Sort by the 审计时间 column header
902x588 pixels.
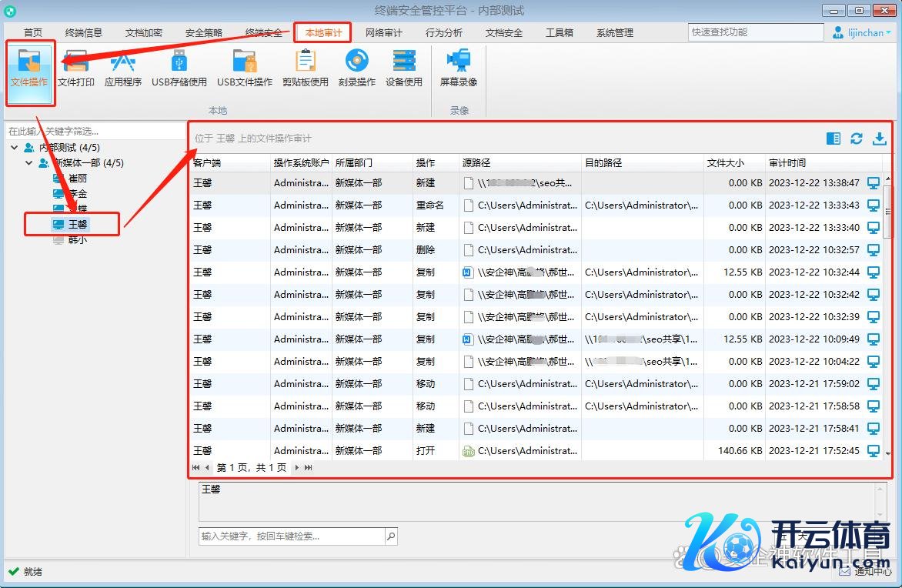coord(787,163)
